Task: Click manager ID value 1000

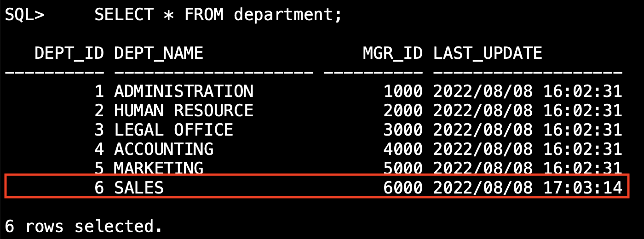Action: coord(402,91)
